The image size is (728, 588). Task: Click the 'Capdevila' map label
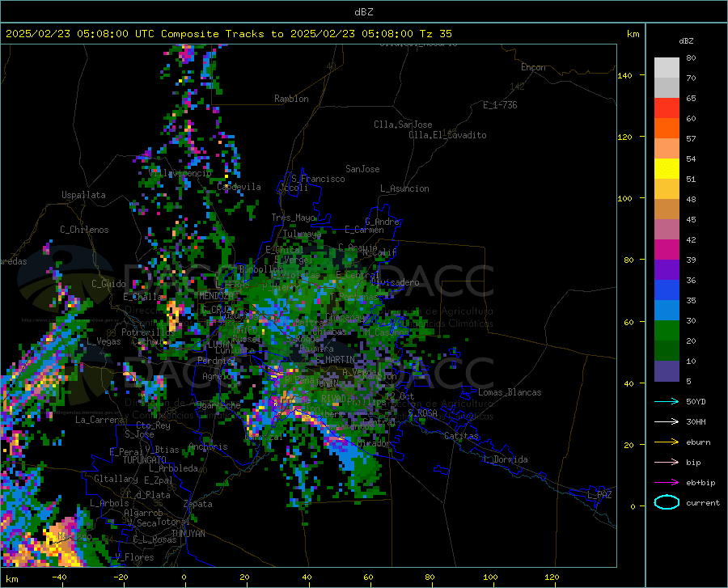point(239,187)
